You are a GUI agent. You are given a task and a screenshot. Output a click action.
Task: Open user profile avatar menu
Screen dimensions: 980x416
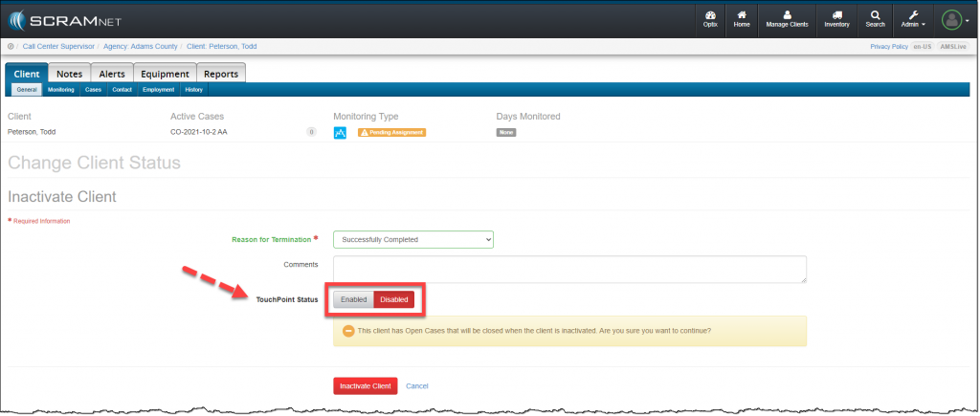(954, 20)
